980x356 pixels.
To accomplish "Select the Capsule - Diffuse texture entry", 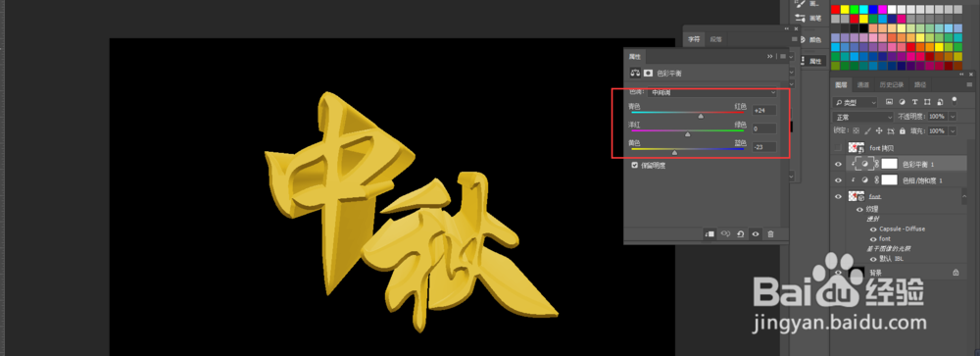I will [902, 229].
